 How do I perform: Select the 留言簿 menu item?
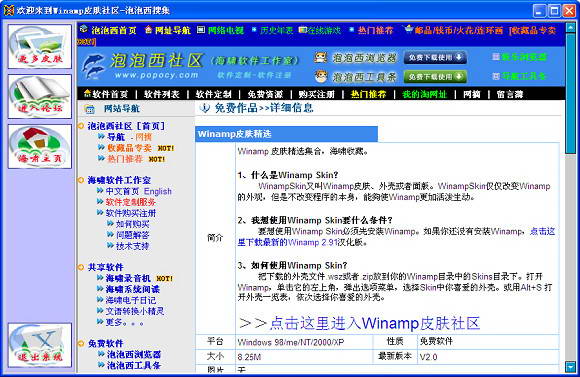[x=510, y=94]
